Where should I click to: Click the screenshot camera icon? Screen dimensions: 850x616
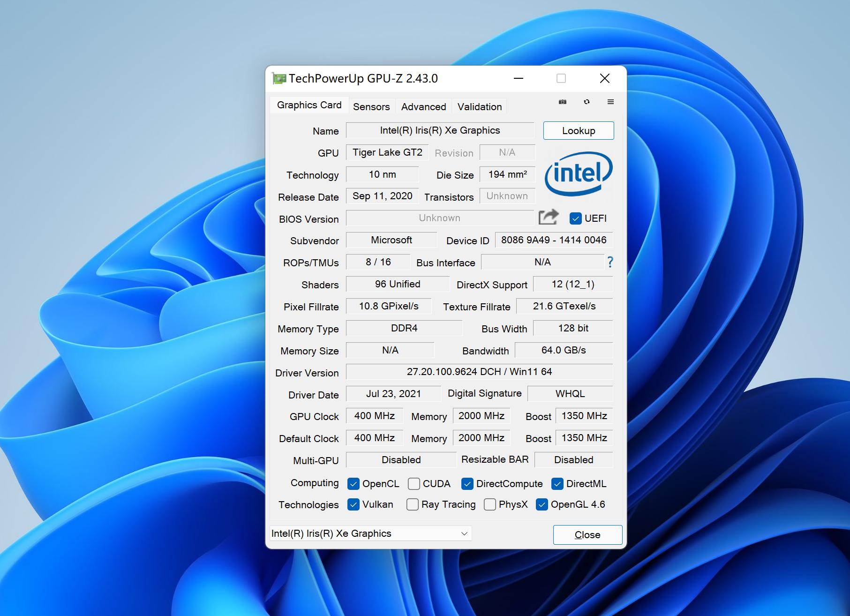coord(563,102)
